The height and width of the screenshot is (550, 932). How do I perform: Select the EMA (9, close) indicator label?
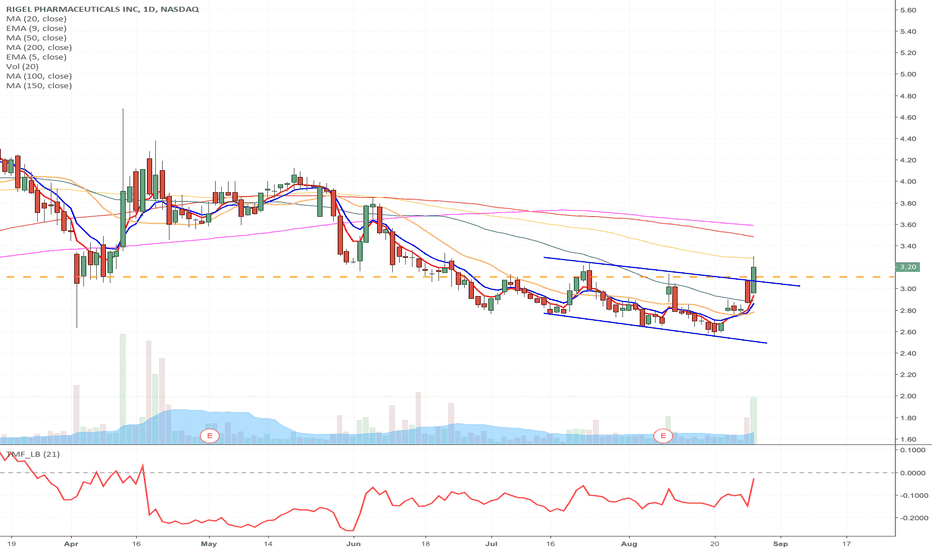(x=36, y=28)
